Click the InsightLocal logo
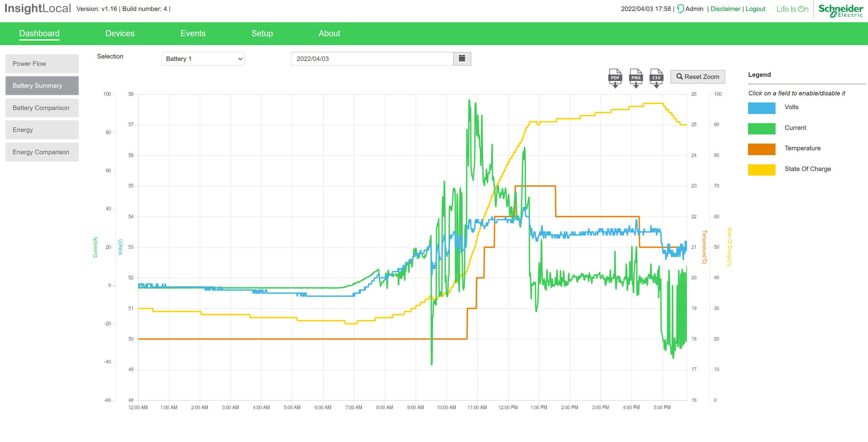The height and width of the screenshot is (442, 868). tap(38, 9)
